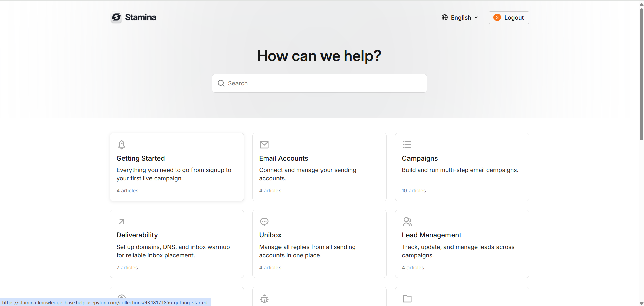This screenshot has height=306, width=644.
Task: Click the Stamina brand name
Action: tap(140, 17)
